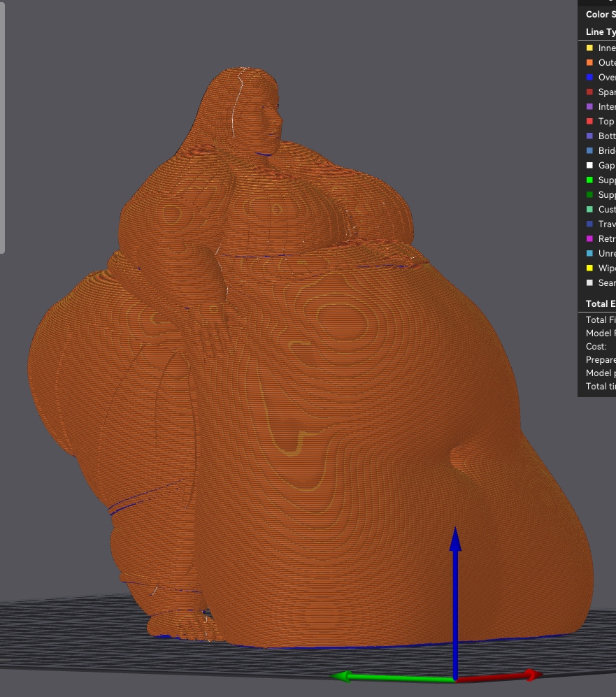This screenshot has width=616, height=697.
Task: Click the yellow Wipe swatch
Action: 589,268
